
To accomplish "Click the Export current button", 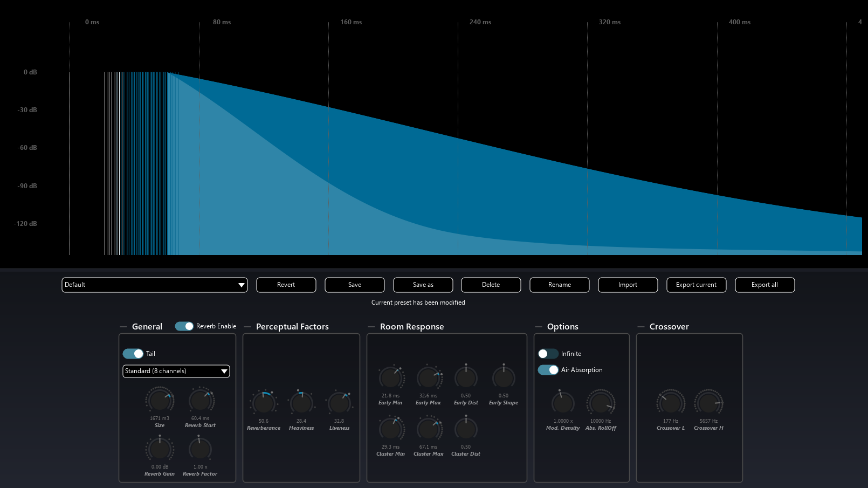I will coord(696,285).
